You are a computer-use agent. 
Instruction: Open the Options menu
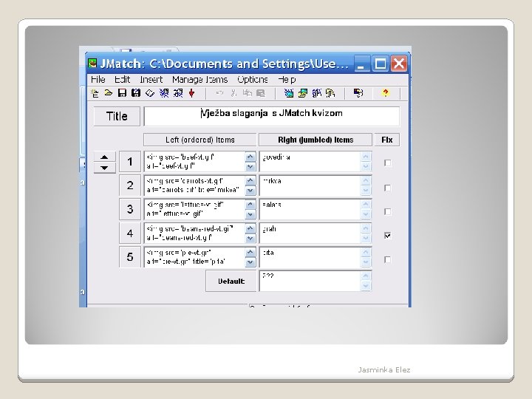point(253,79)
